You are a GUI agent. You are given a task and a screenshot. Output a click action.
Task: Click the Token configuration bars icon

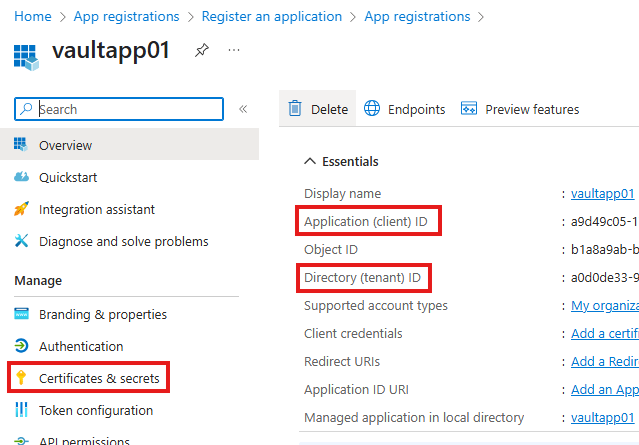pyautogui.click(x=21, y=410)
